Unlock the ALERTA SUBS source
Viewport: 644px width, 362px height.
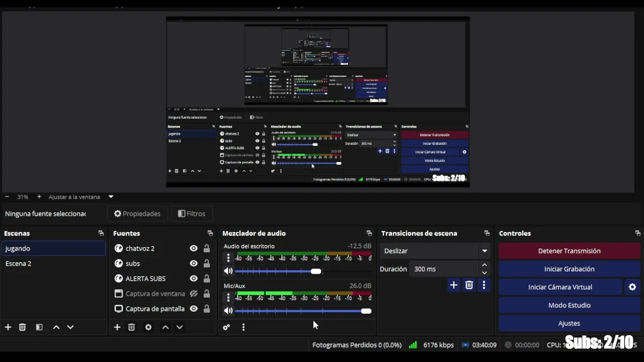coord(206,279)
